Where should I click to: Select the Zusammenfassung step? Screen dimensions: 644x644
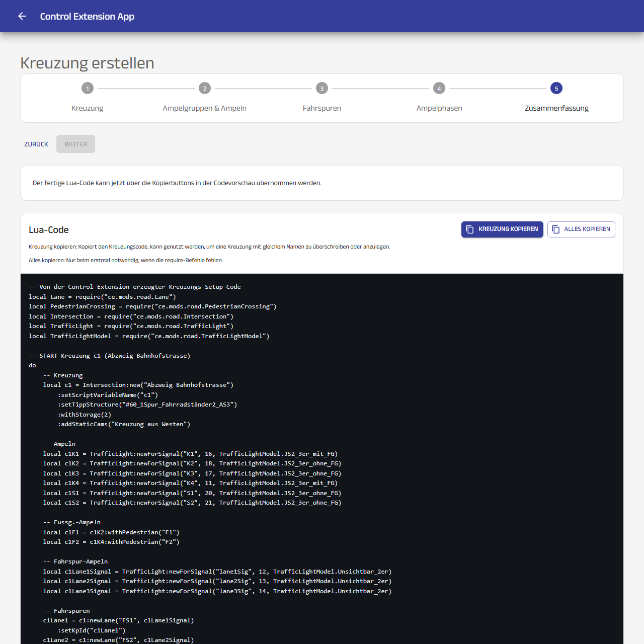point(556,108)
